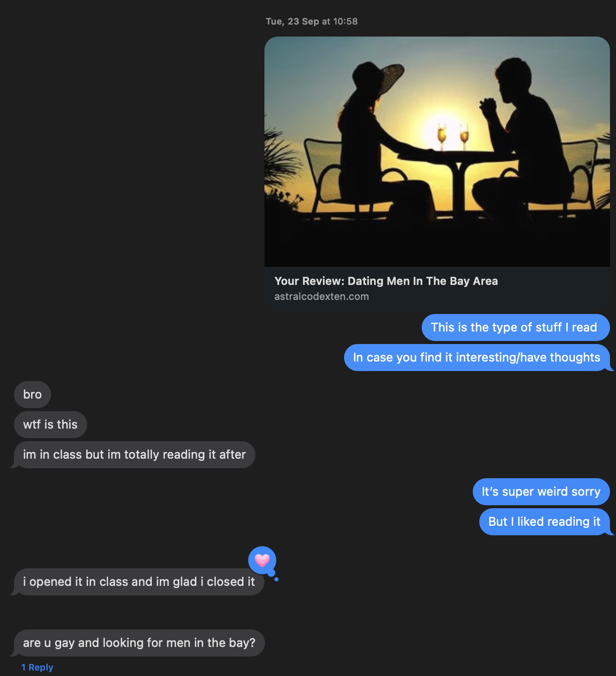This screenshot has height=676, width=616.
Task: Click the 'Tue, 23 Sep at 10:58' timestamp
Action: click(312, 22)
